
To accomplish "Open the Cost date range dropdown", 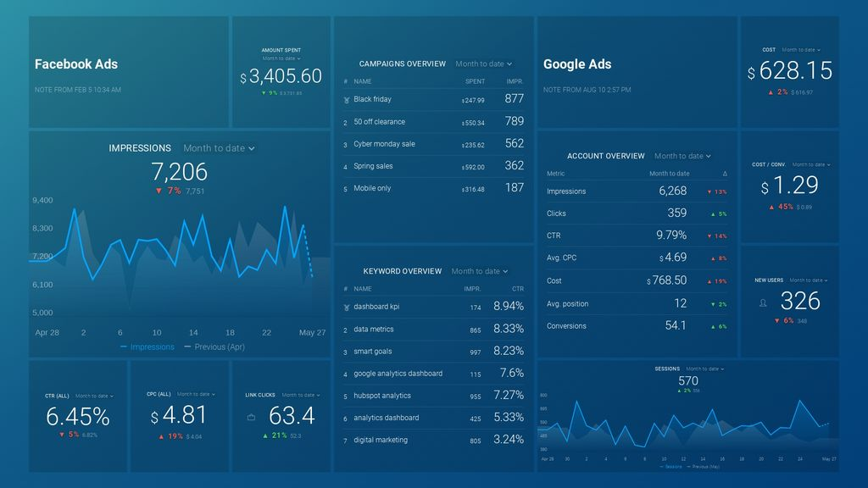I will [x=801, y=50].
